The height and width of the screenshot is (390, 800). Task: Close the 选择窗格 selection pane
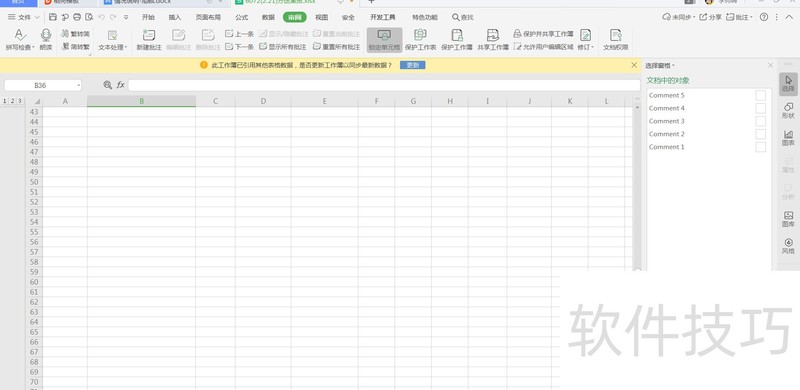pyautogui.click(x=770, y=65)
